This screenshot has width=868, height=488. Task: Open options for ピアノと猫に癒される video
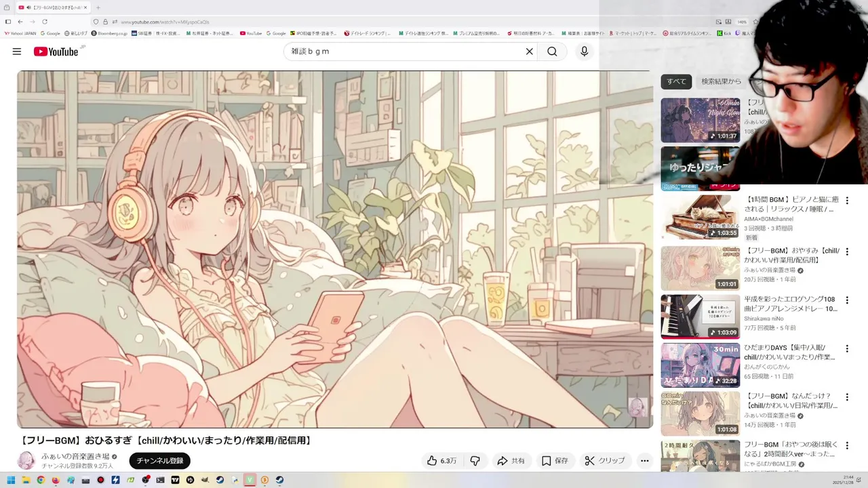(847, 201)
